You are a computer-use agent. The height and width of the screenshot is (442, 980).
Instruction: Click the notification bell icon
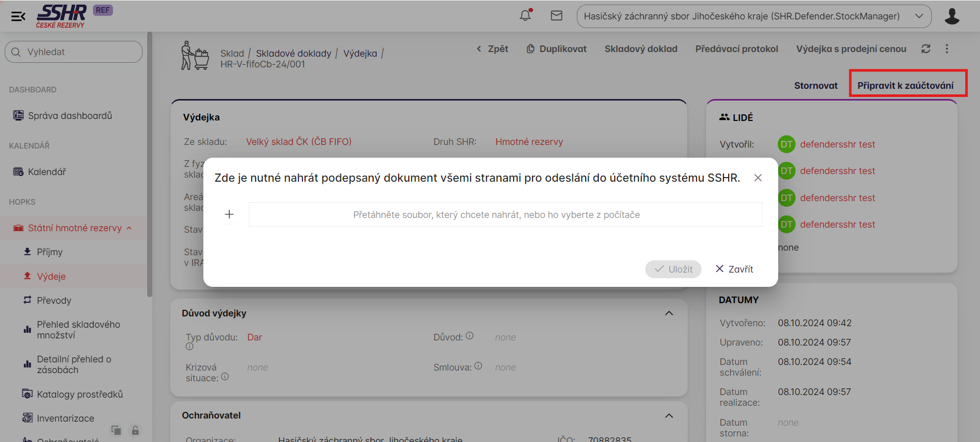click(525, 16)
